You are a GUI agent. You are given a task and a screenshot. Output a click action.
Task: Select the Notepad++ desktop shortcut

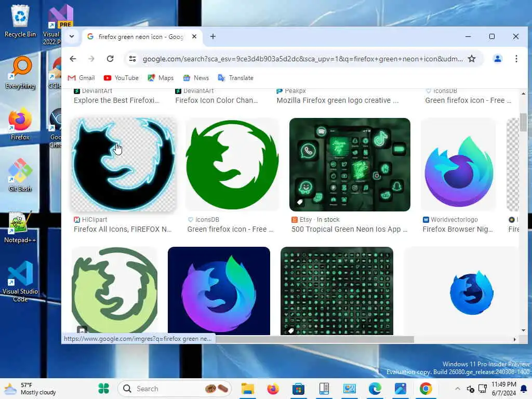[x=20, y=228]
